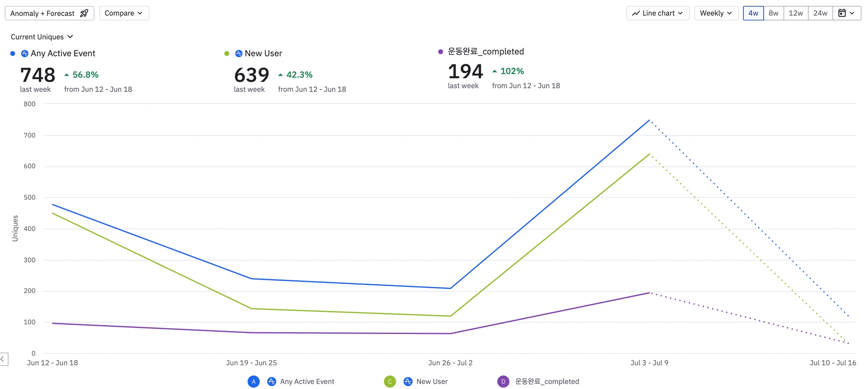Click the Amplitude icon beside New User header

click(239, 53)
